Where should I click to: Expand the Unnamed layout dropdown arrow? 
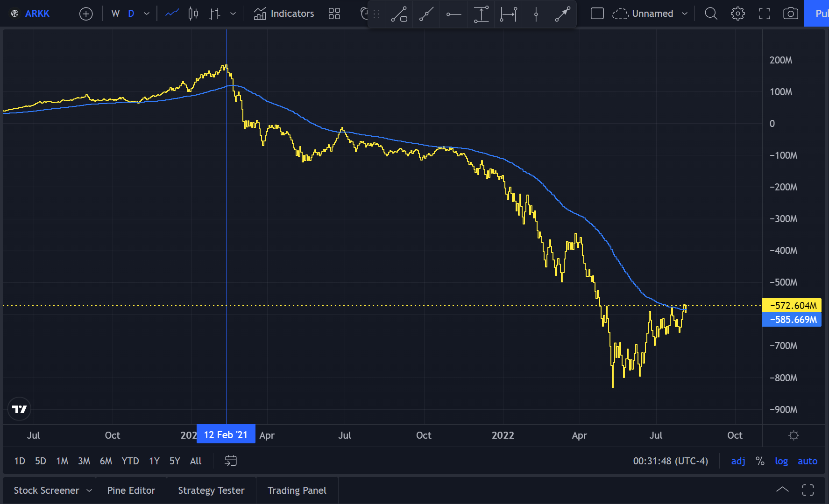(x=685, y=14)
